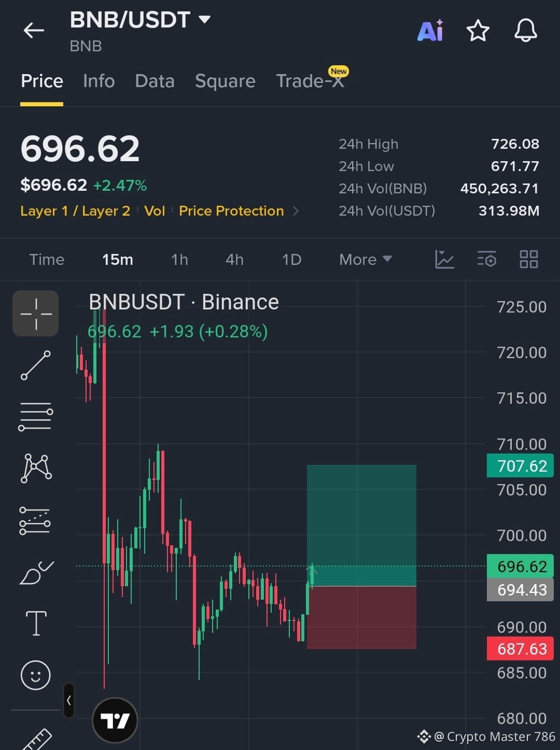Click the 24h Vol(USDT) value 313.98M

pos(509,211)
